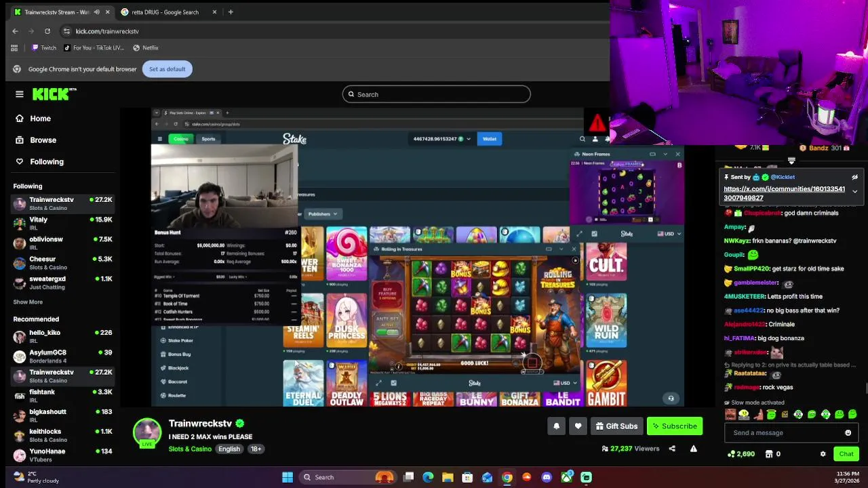Click the Kick search field
Screen dimensions: 868x488
click(x=436, y=94)
